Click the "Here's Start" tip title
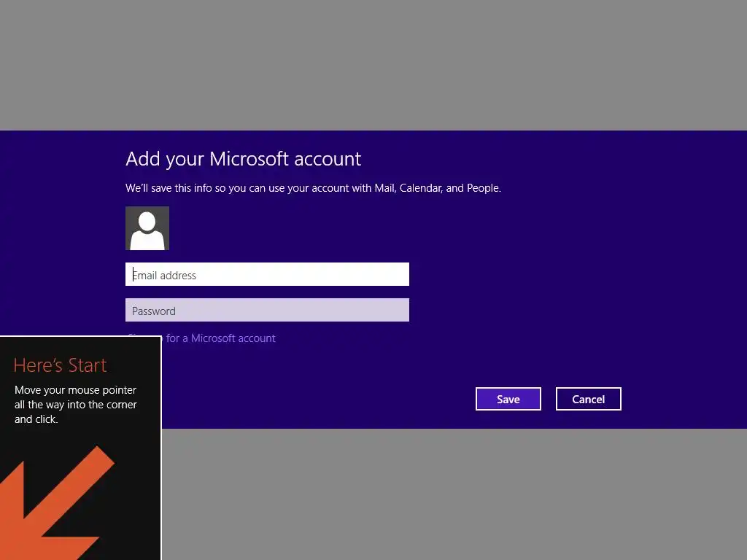The height and width of the screenshot is (560, 747). (x=60, y=365)
